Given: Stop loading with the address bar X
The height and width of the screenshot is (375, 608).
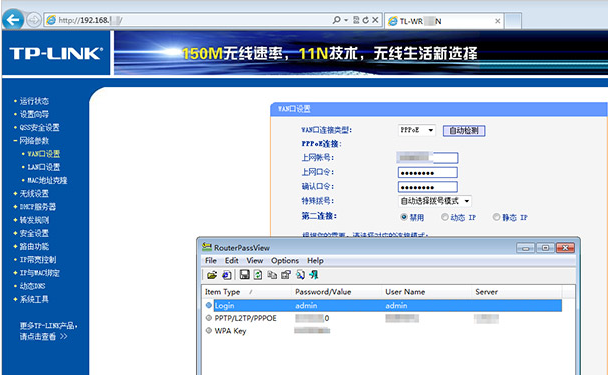Looking at the screenshot, I should pos(375,20).
